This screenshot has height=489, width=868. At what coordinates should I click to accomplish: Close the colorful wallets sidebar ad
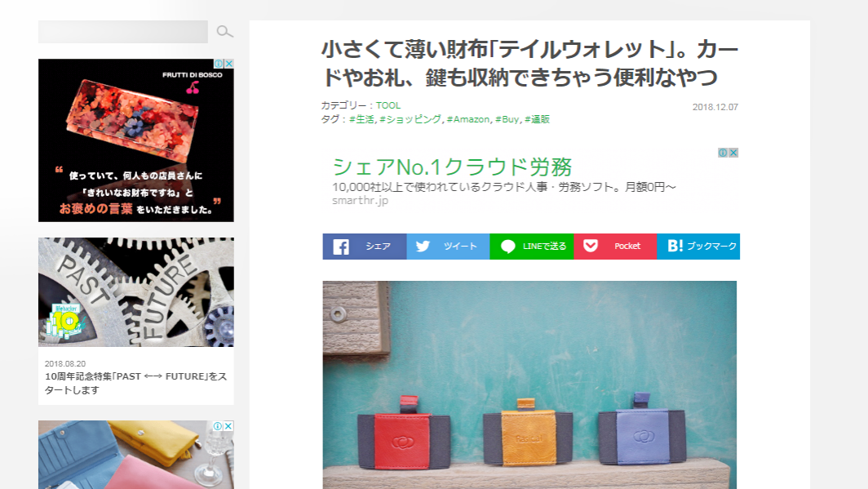tap(228, 426)
